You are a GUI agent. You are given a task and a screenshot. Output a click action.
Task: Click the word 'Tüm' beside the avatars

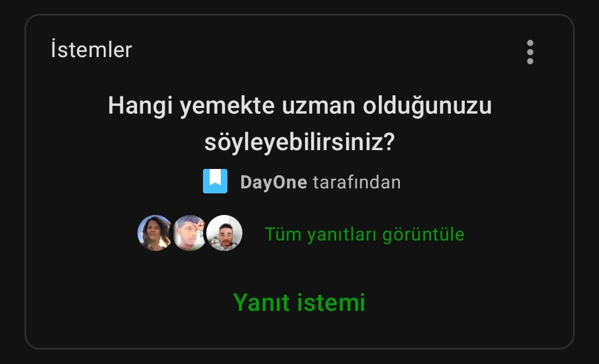[x=283, y=234]
